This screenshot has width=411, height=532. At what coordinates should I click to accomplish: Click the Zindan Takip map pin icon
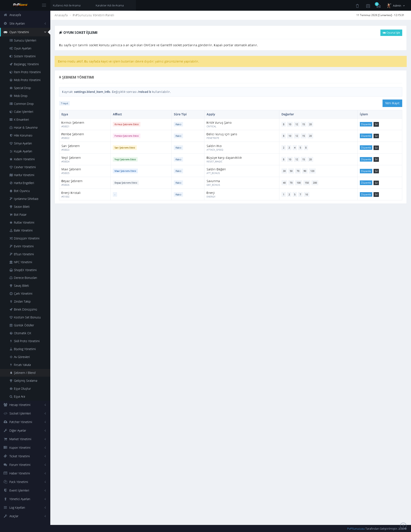coord(11,302)
